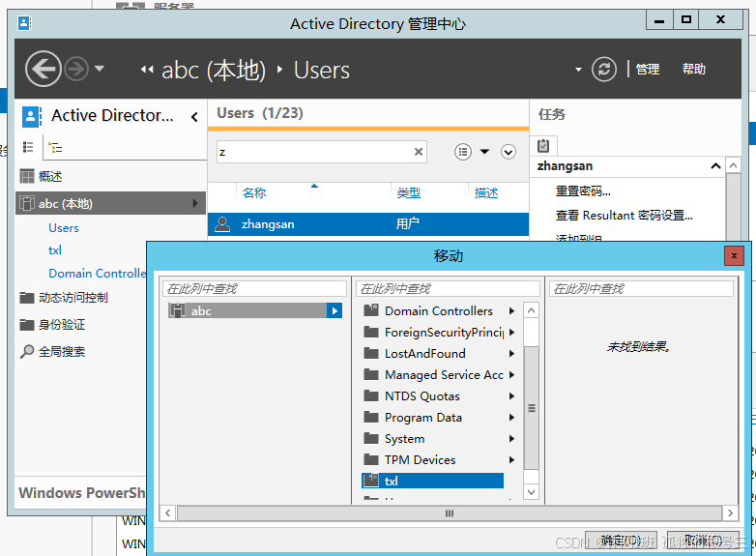Open 身份验证 in navigation pane

click(62, 325)
